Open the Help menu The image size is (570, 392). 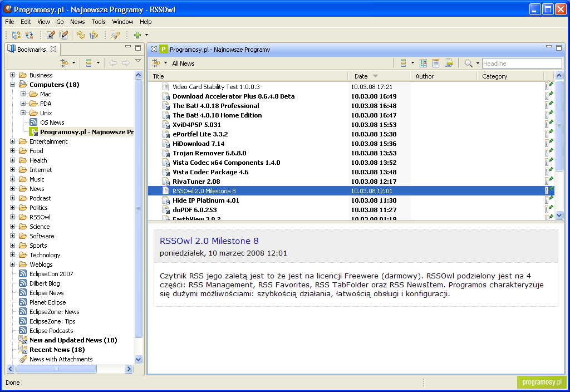click(x=145, y=22)
